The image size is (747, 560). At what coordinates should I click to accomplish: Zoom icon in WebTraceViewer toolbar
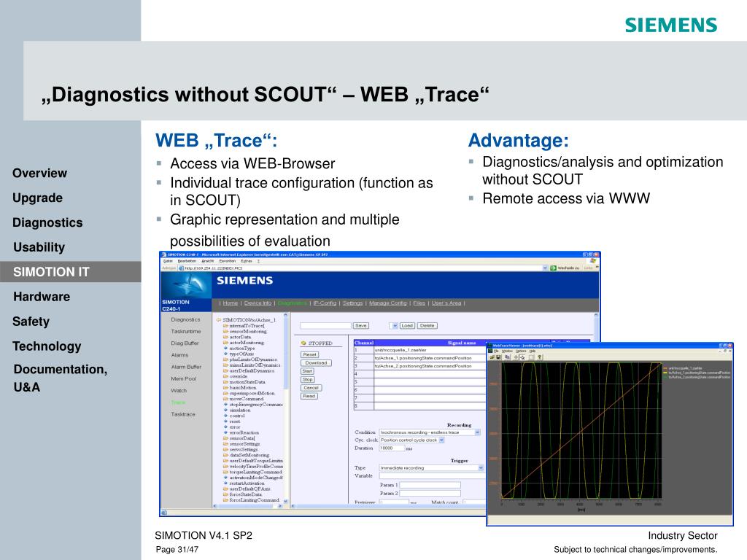point(522,357)
